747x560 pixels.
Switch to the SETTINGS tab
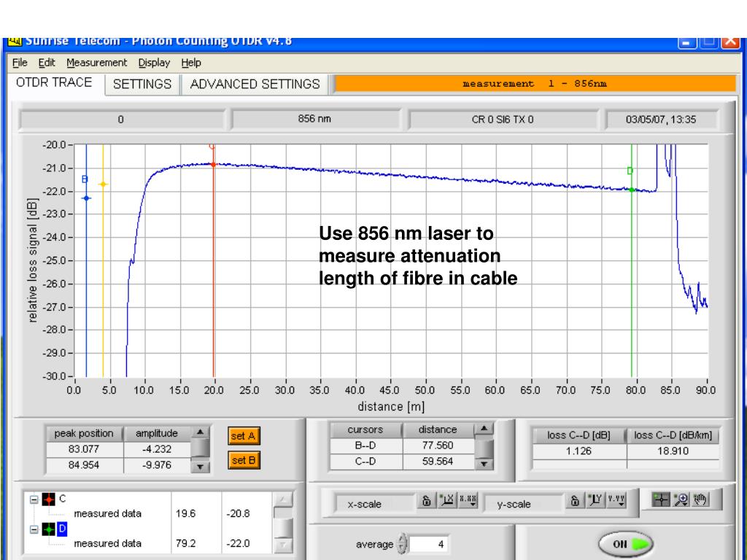142,85
